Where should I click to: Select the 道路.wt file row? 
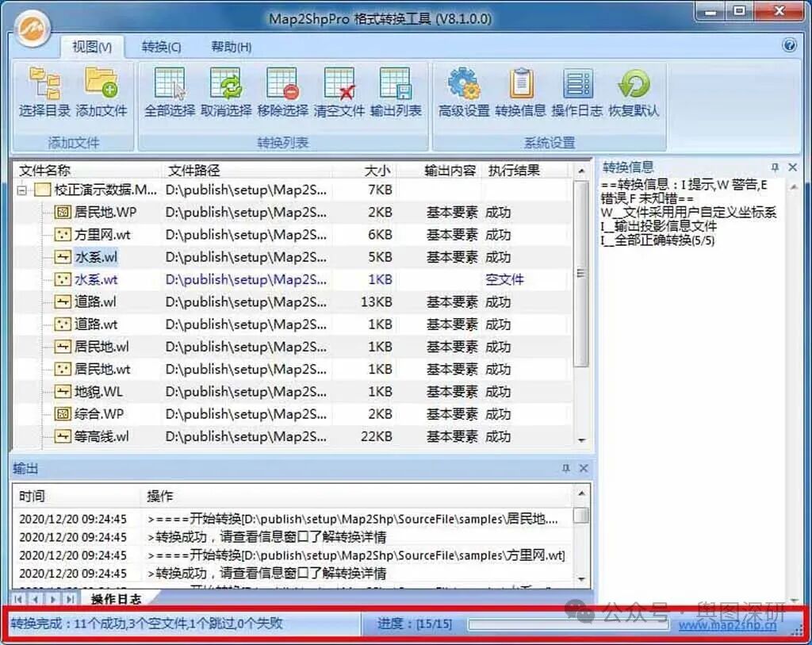coord(293,324)
